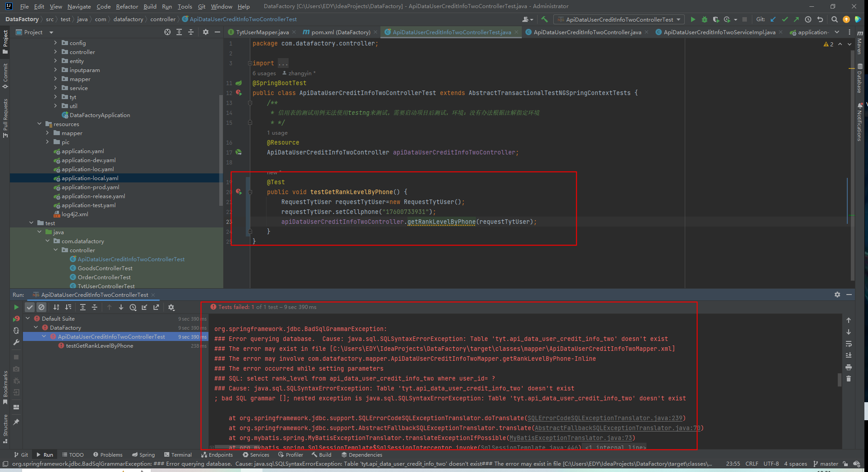Toggle show passed tests filter
This screenshot has height=472, width=868.
pos(30,307)
